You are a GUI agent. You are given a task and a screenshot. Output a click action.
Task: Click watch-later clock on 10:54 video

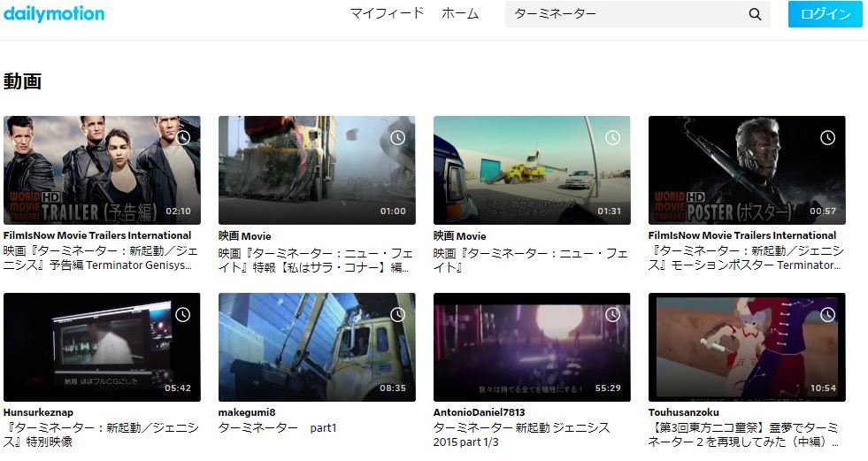(x=827, y=315)
